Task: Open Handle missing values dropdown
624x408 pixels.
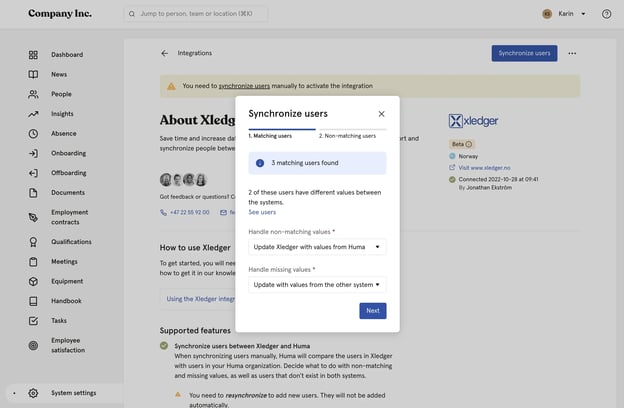Action: pyautogui.click(x=317, y=285)
